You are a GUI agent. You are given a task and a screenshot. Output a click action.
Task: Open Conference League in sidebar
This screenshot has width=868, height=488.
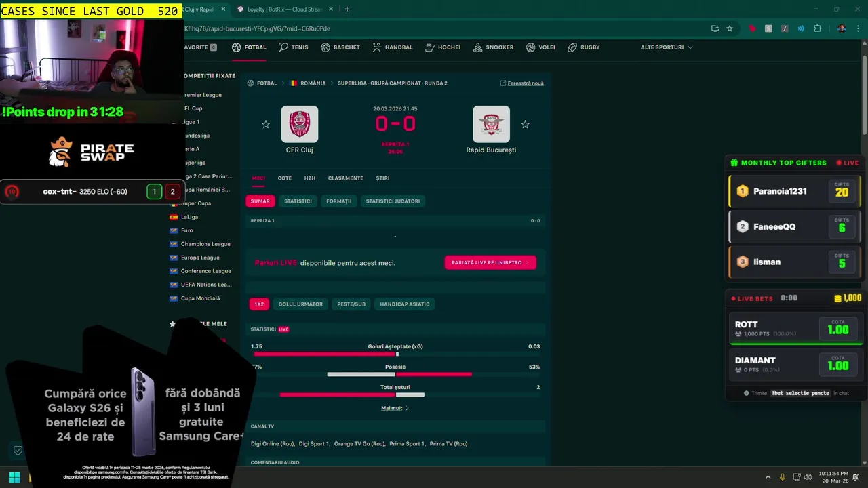[206, 271]
